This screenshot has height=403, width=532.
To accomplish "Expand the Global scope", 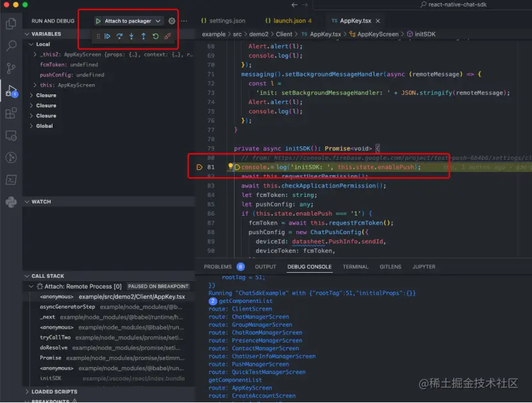I will tap(31, 126).
